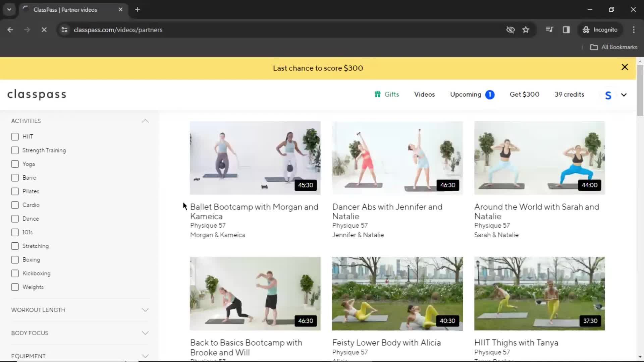The width and height of the screenshot is (644, 362).
Task: Click the scrollbar down arrow
Action: tap(640, 357)
